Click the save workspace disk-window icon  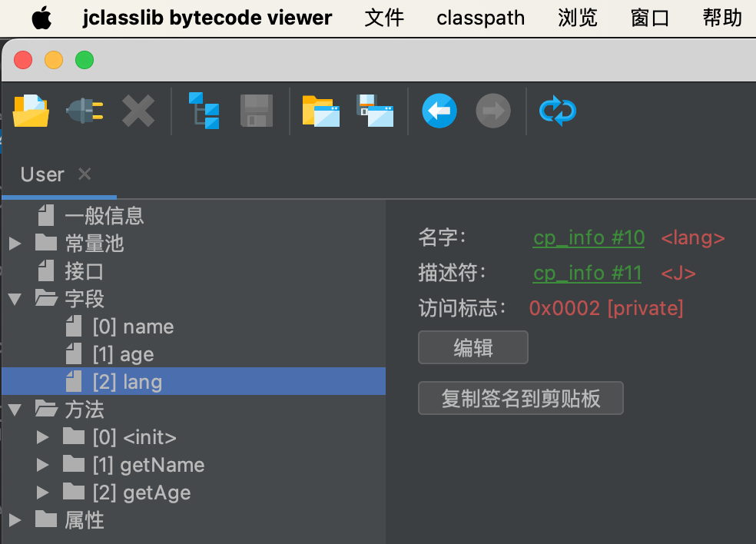point(375,111)
